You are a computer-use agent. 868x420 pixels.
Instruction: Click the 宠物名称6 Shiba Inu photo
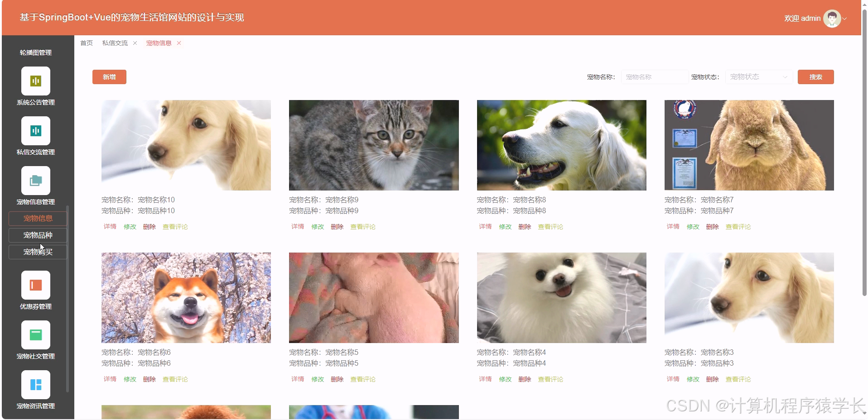pos(186,298)
